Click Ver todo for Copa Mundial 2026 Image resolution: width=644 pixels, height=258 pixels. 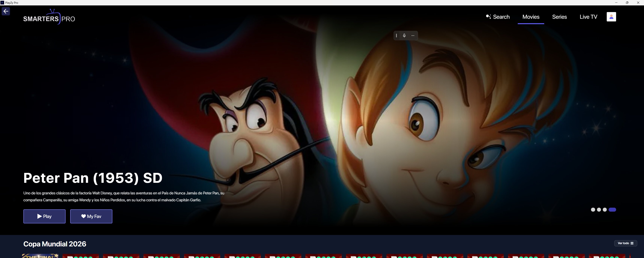click(x=625, y=243)
